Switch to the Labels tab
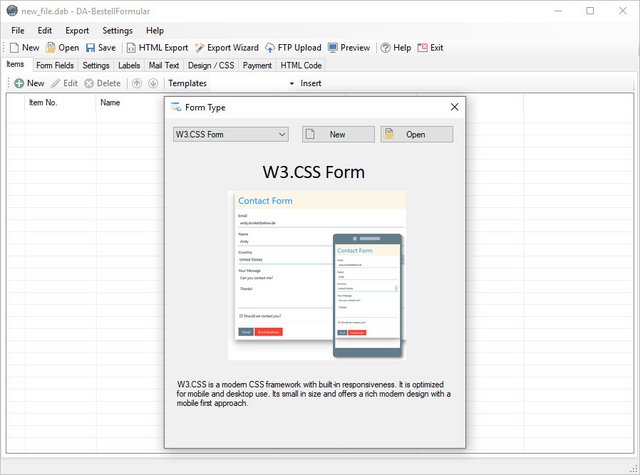 coord(129,65)
